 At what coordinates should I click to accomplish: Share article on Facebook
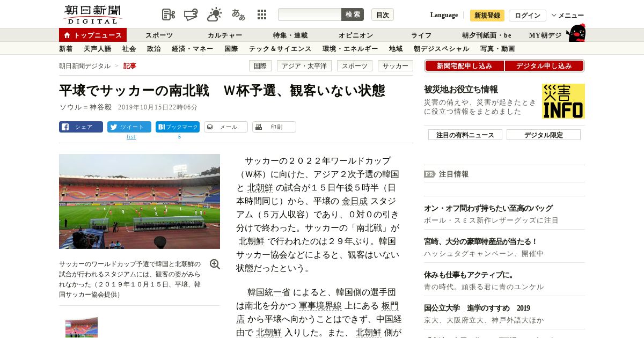tap(81, 127)
